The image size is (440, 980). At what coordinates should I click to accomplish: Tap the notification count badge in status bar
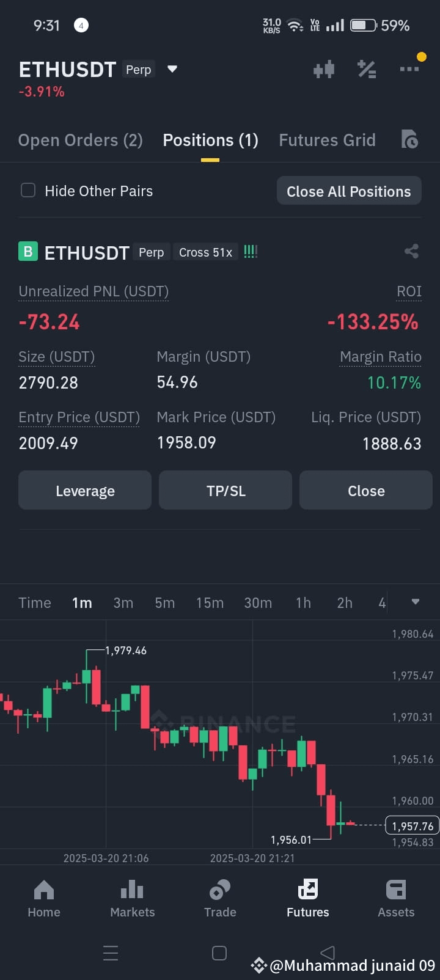coord(81,26)
